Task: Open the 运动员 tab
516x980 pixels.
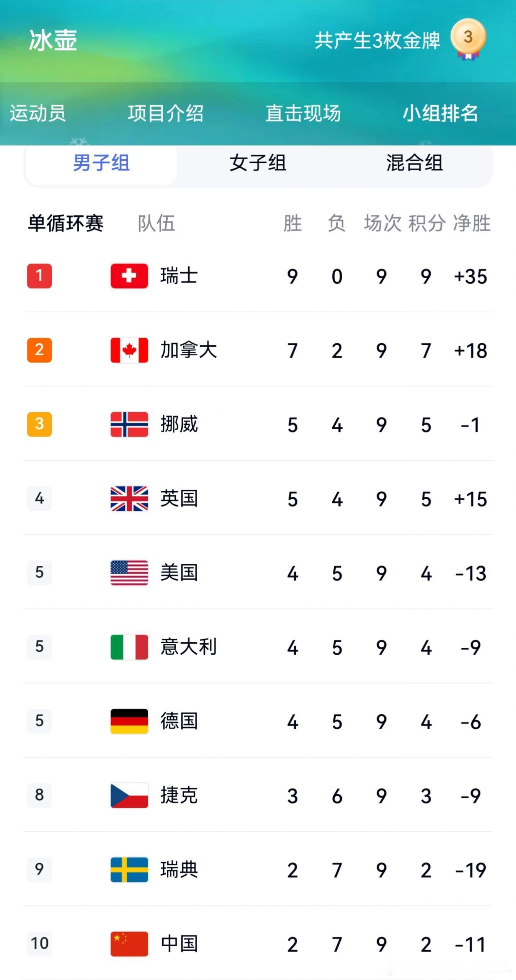Action: pos(38,113)
